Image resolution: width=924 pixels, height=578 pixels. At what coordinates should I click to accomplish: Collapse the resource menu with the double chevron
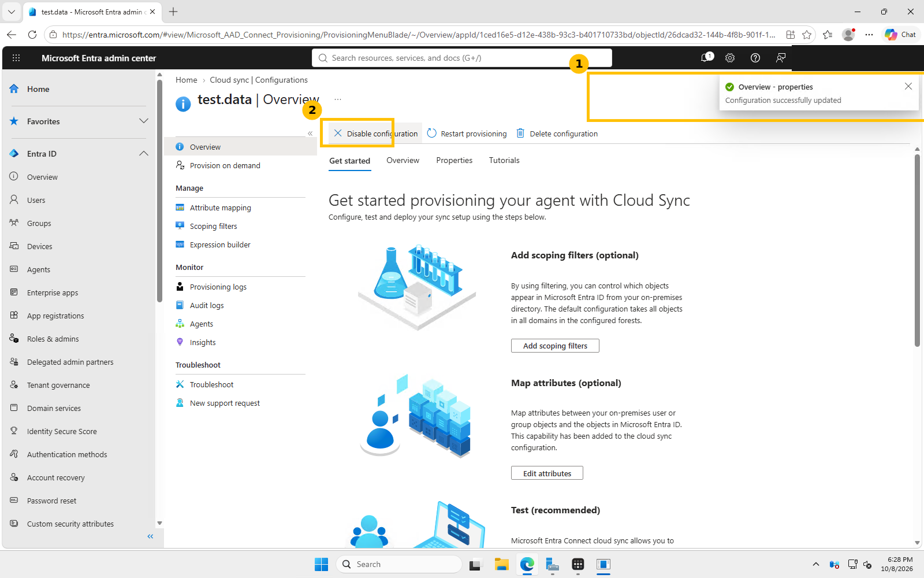(310, 134)
